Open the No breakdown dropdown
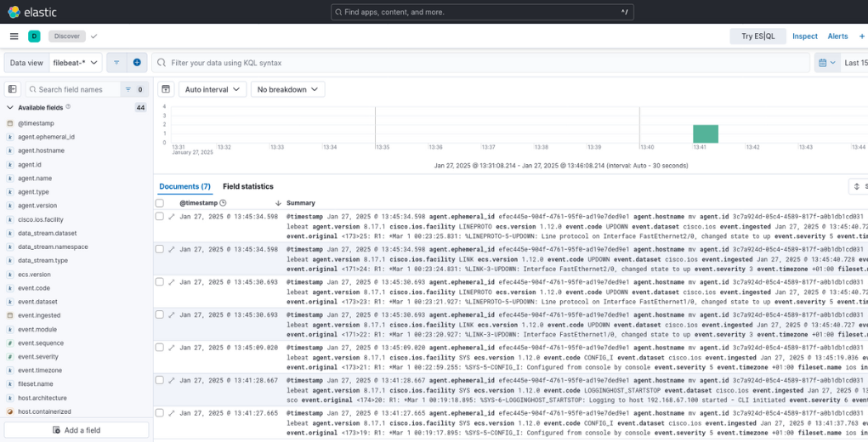The width and height of the screenshot is (868, 442). [x=287, y=89]
